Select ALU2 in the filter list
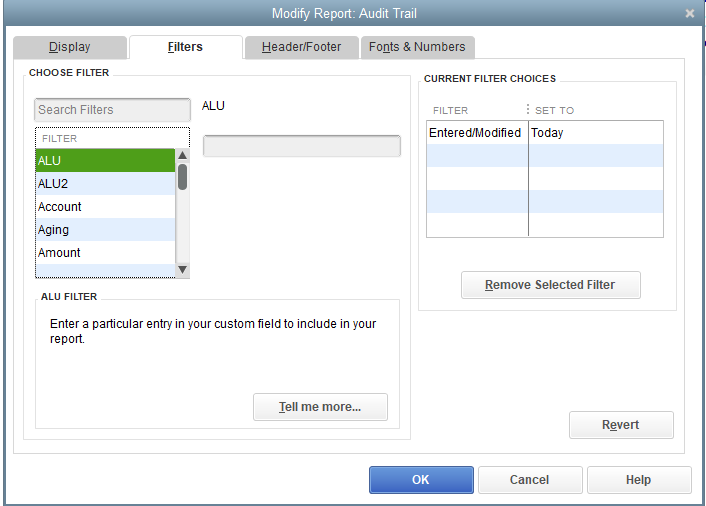 pyautogui.click(x=105, y=184)
